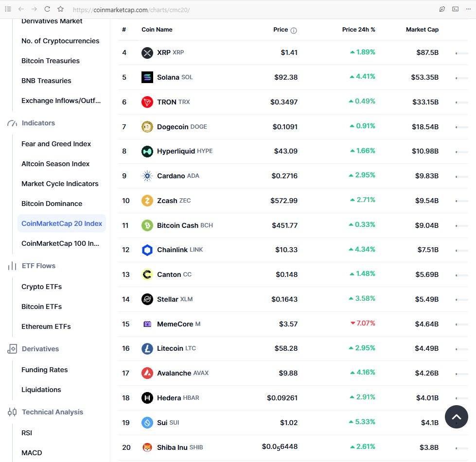The height and width of the screenshot is (462, 476).
Task: Open Fear and Greed Index page
Action: (x=56, y=144)
